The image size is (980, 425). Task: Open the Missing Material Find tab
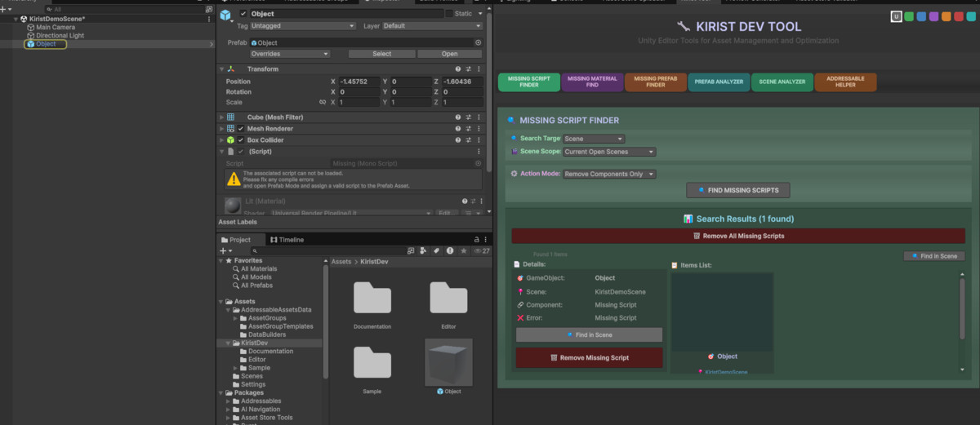pos(592,82)
